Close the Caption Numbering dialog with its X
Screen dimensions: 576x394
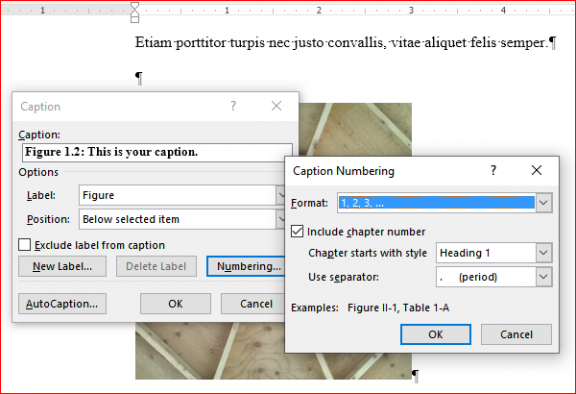pyautogui.click(x=536, y=170)
